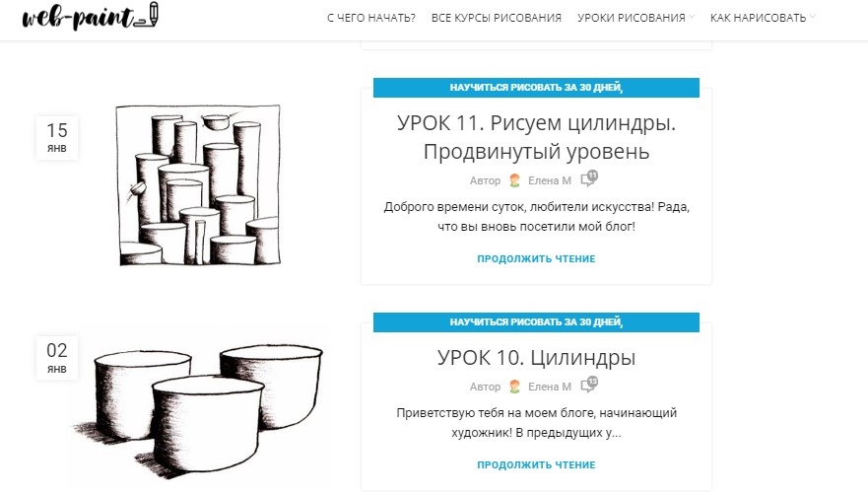Click category banner above Урок 10
This screenshot has width=868, height=495.
(536, 322)
